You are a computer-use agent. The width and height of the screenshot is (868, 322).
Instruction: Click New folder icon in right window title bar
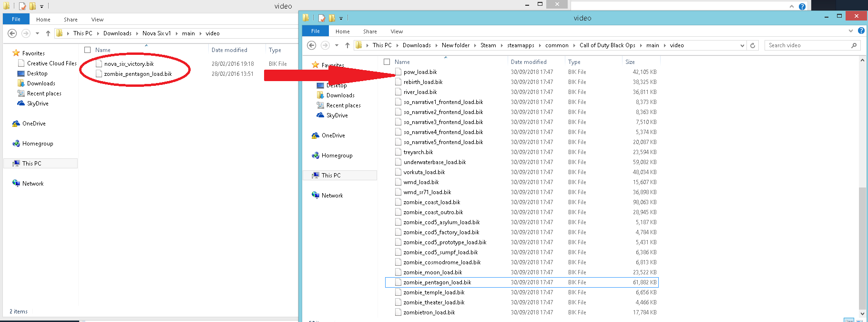[x=332, y=18]
